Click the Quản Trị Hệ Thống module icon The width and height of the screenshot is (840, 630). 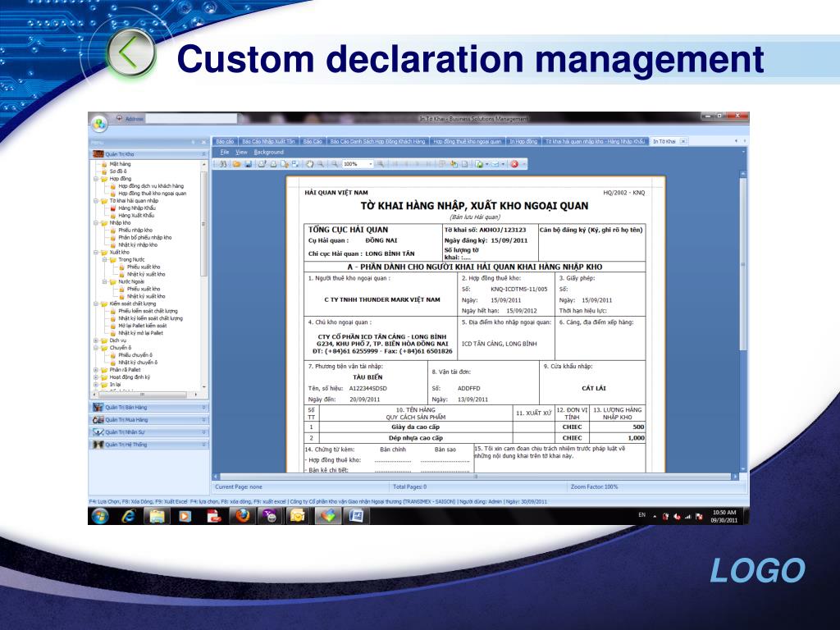tap(98, 445)
